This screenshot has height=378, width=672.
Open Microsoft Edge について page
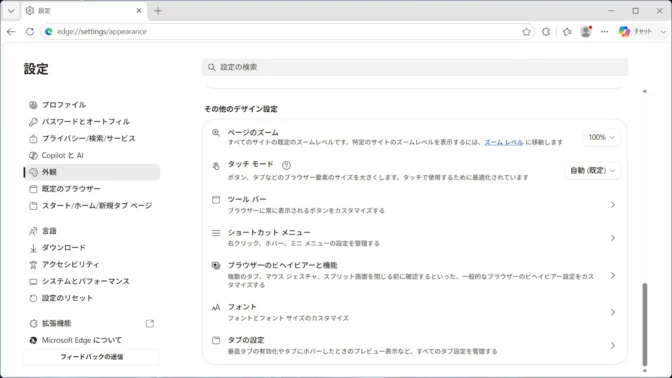click(x=92, y=340)
